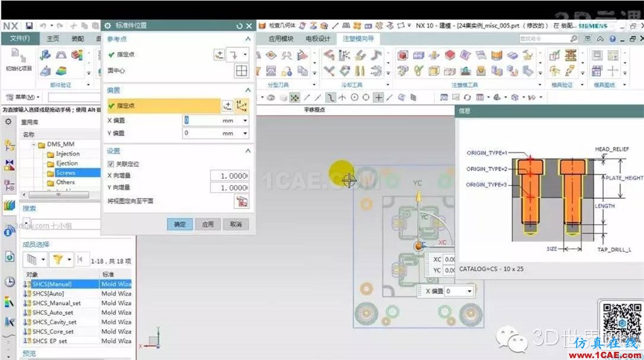The image size is (644, 360).
Task: Click the 取消 button
Action: [x=236, y=225]
